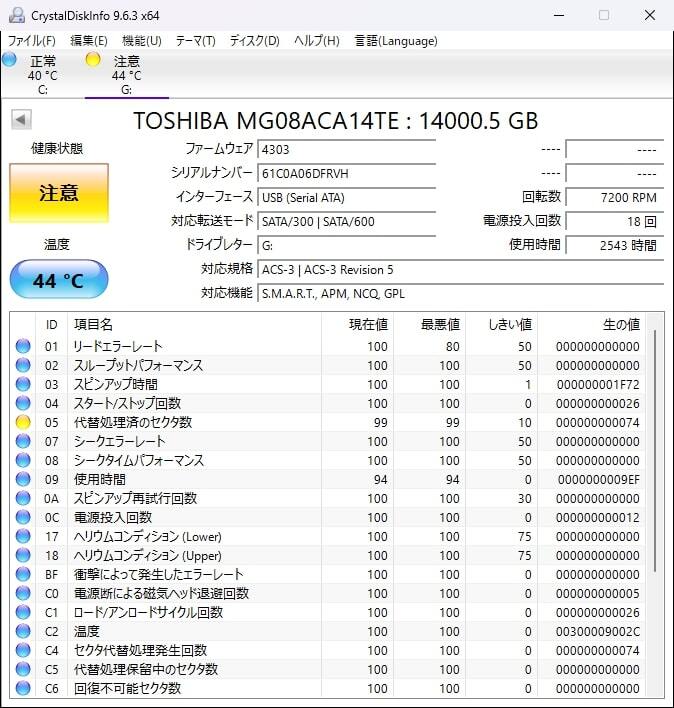The width and height of the screenshot is (674, 708).
Task: Click the previous disk arrow button
Action: (21, 120)
